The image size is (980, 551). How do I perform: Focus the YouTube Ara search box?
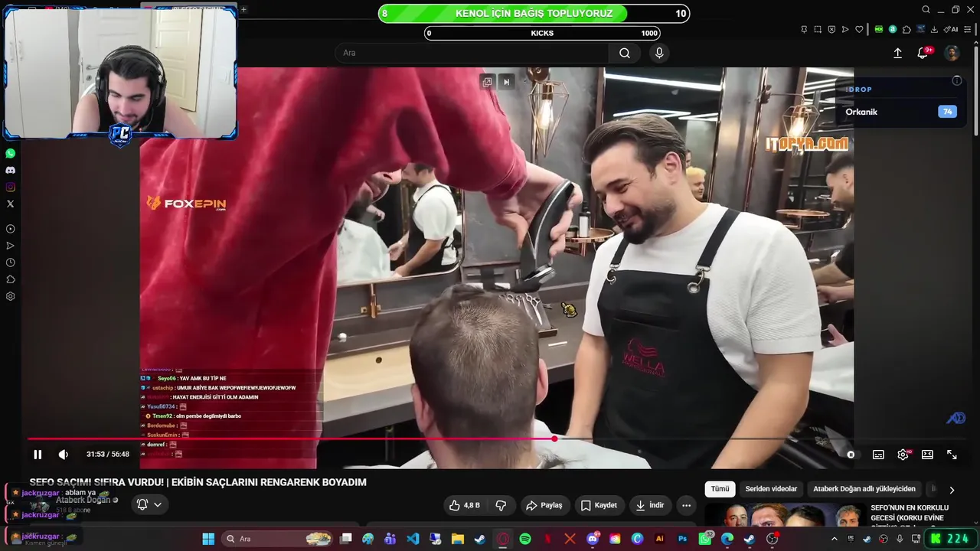tap(471, 53)
